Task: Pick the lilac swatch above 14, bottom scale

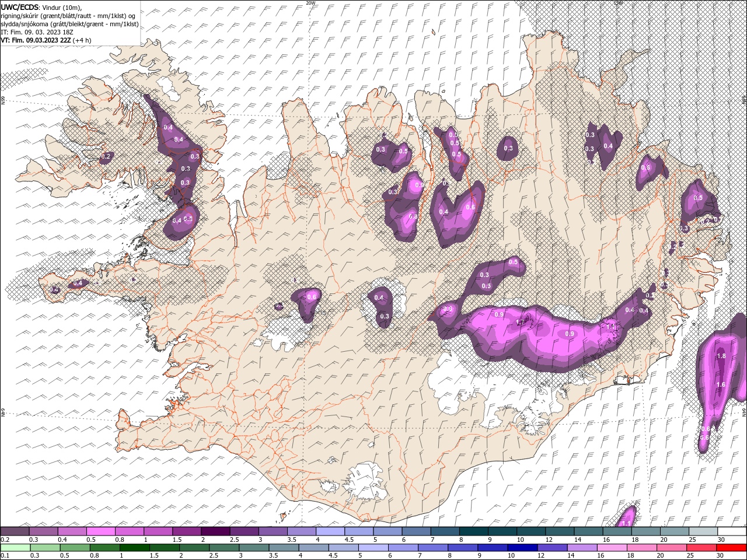Action: pos(582,548)
